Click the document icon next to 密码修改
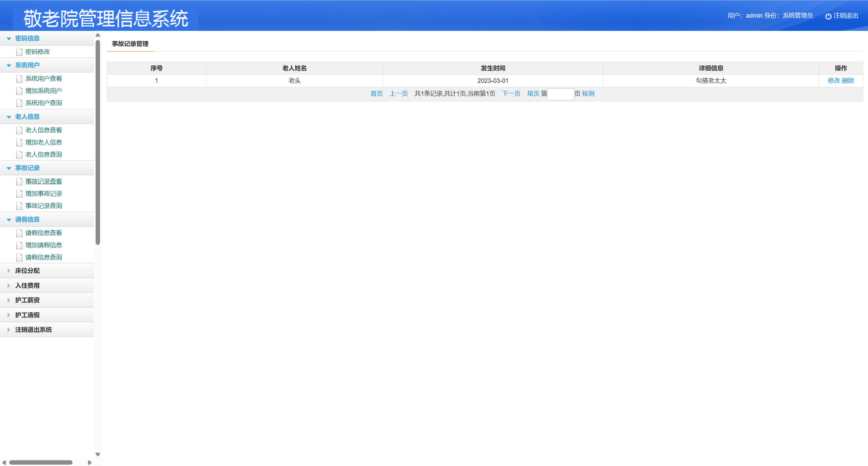Screen dimensions: 868x466 pyautogui.click(x=19, y=52)
